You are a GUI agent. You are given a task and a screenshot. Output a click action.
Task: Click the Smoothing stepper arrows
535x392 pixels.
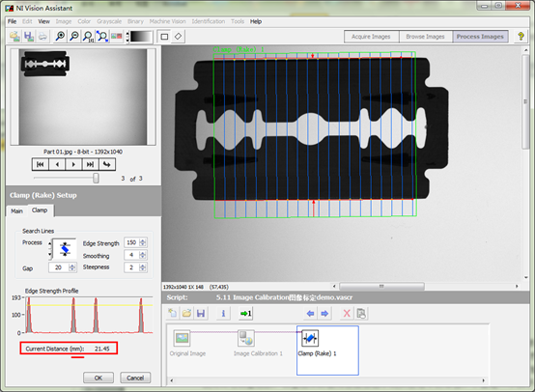143,255
